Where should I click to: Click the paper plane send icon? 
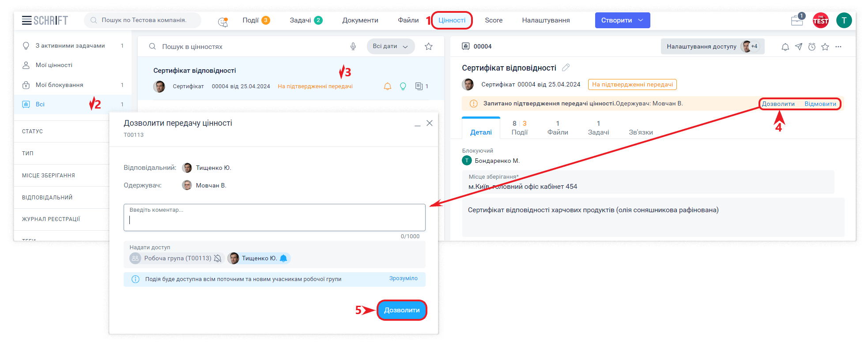[799, 47]
